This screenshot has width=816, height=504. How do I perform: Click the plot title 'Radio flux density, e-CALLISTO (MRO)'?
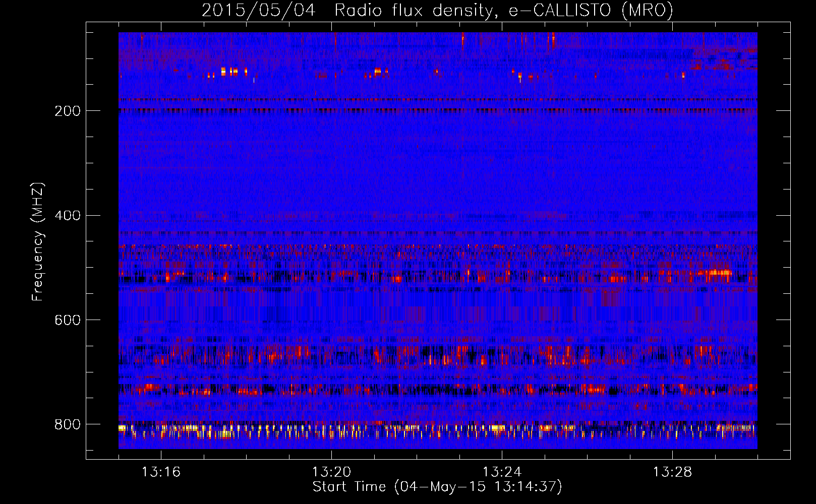(x=503, y=11)
